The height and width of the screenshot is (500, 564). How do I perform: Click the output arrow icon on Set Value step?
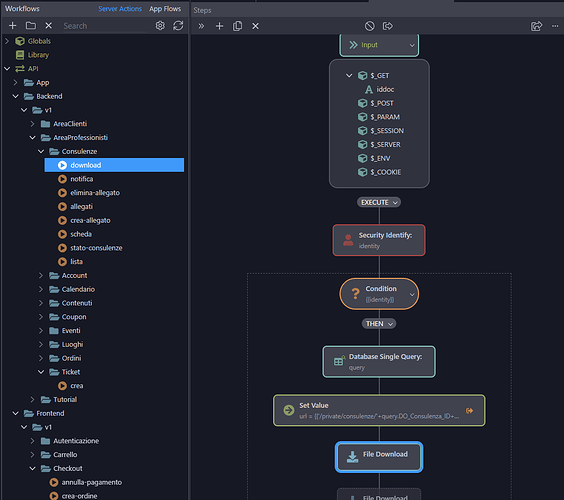pos(469,410)
